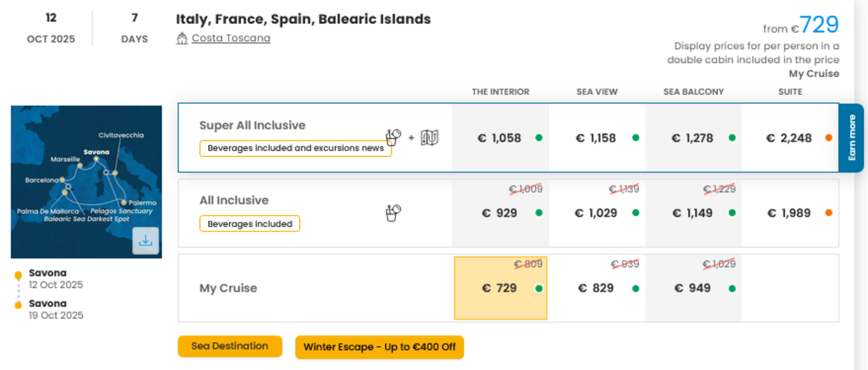
Task: Click the Sea Destination yellow tag
Action: pos(230,346)
